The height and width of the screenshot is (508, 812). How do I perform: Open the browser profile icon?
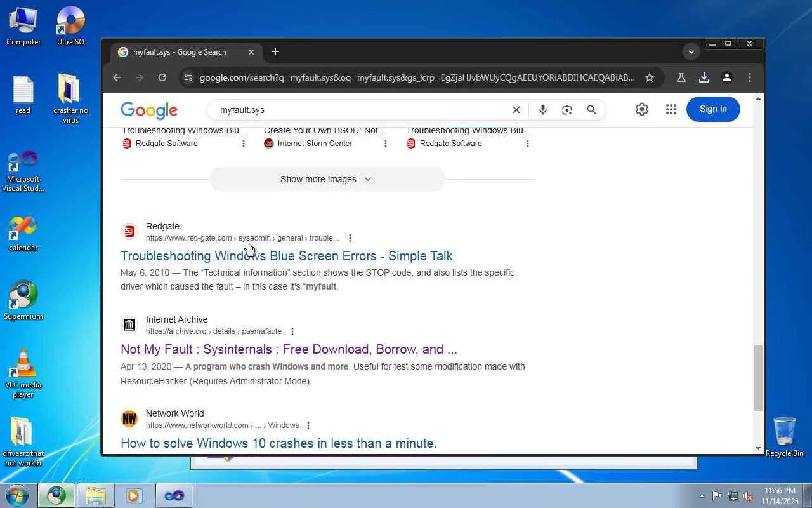click(x=727, y=77)
